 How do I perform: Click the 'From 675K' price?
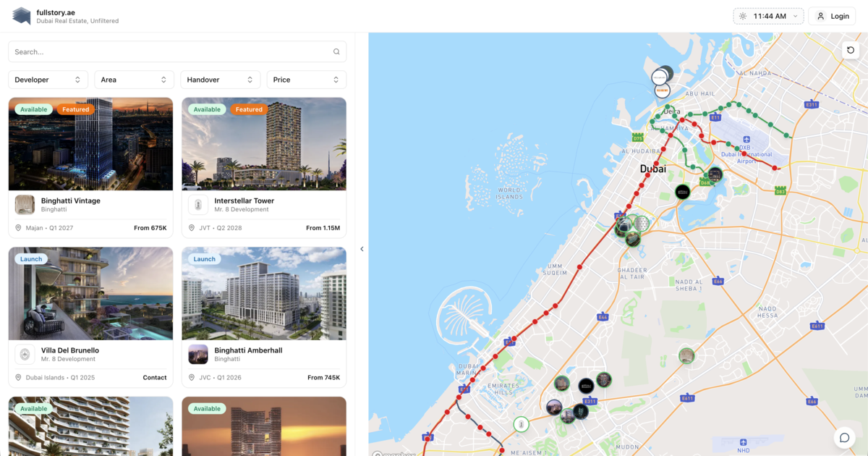click(x=150, y=228)
